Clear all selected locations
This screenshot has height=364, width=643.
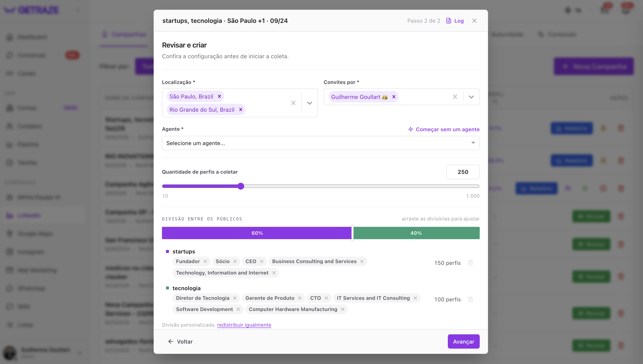coord(293,103)
